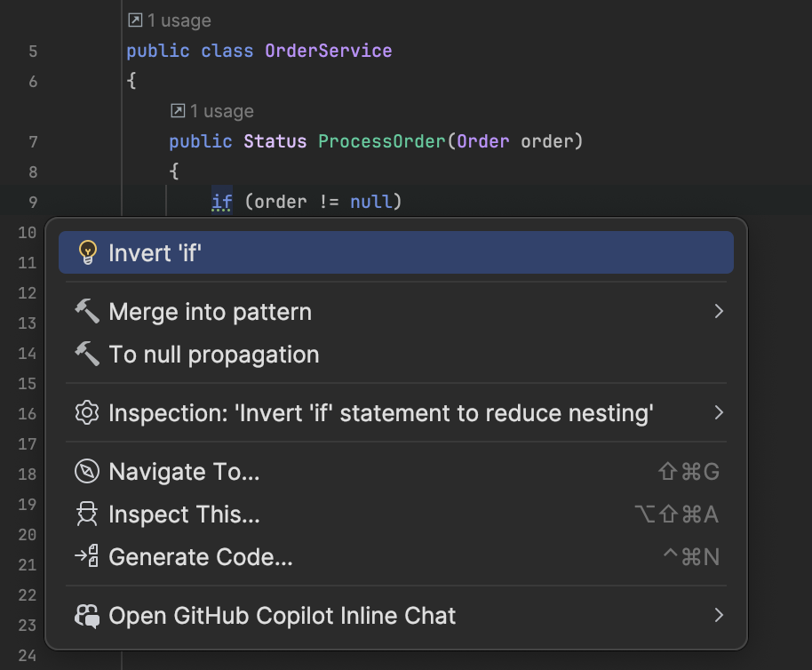Click the underlined 'if' keyword

pos(221,202)
